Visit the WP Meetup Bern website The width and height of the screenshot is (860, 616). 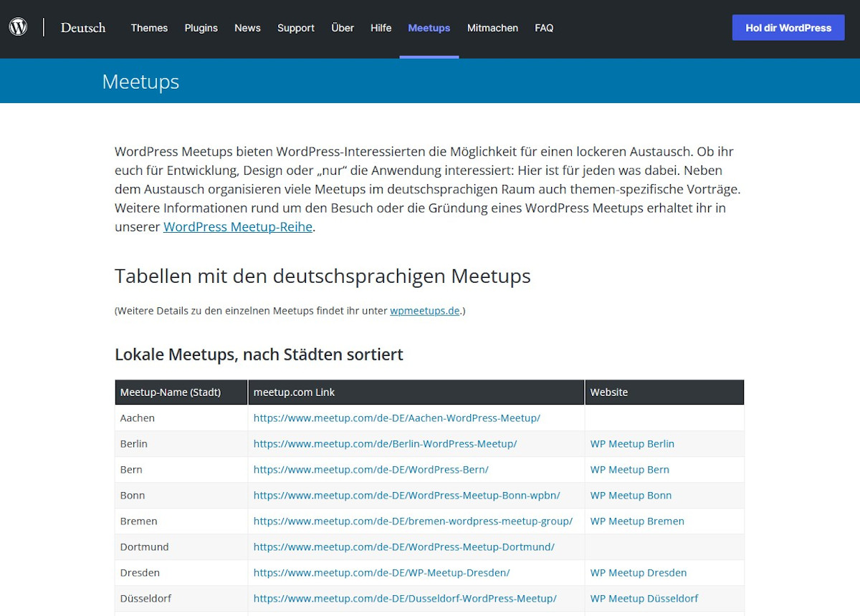coord(630,470)
